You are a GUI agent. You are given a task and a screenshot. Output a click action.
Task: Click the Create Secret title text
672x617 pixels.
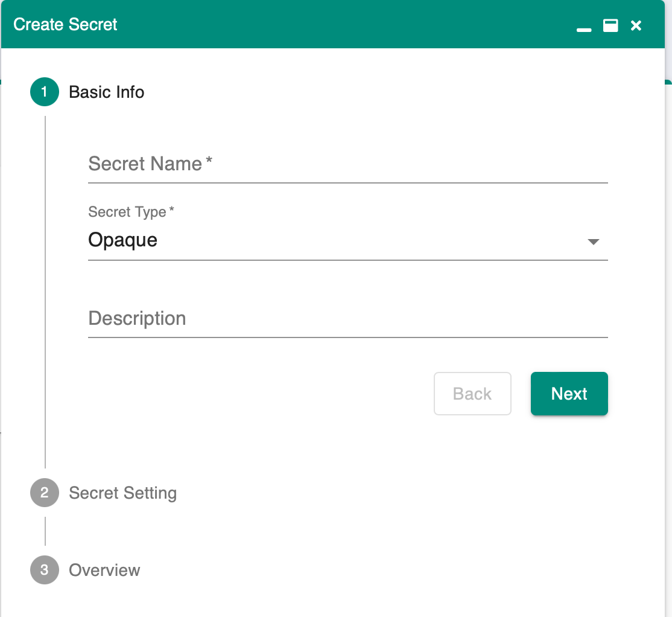pos(65,24)
